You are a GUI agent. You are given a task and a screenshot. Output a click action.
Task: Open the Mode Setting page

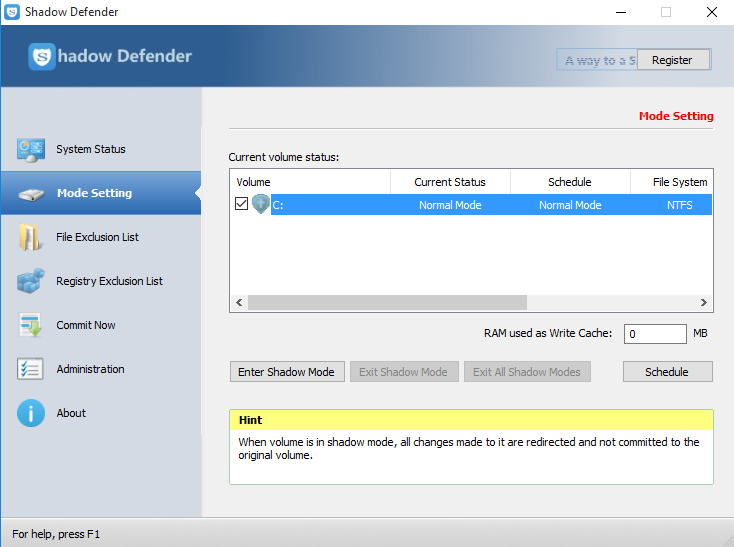point(101,193)
